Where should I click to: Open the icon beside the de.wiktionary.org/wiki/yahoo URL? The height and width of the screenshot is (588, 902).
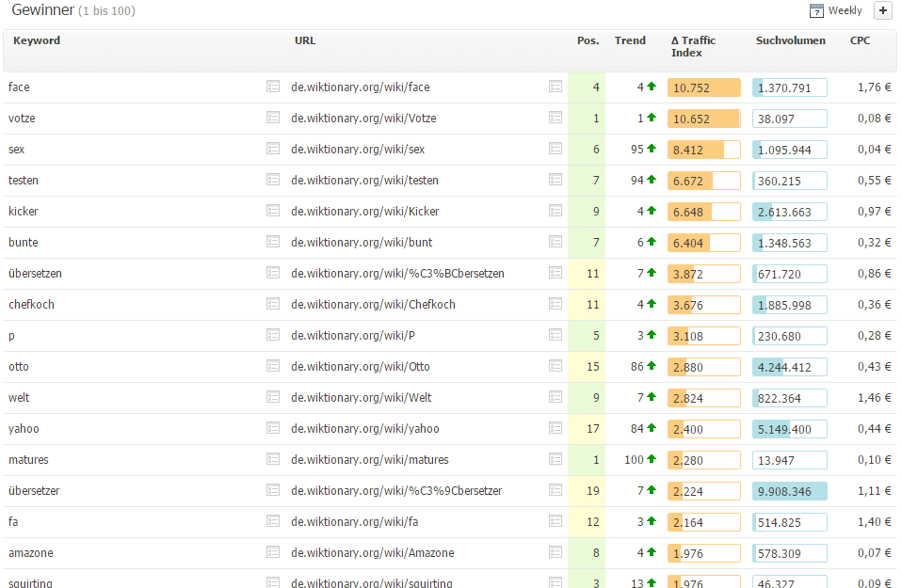coord(556,428)
